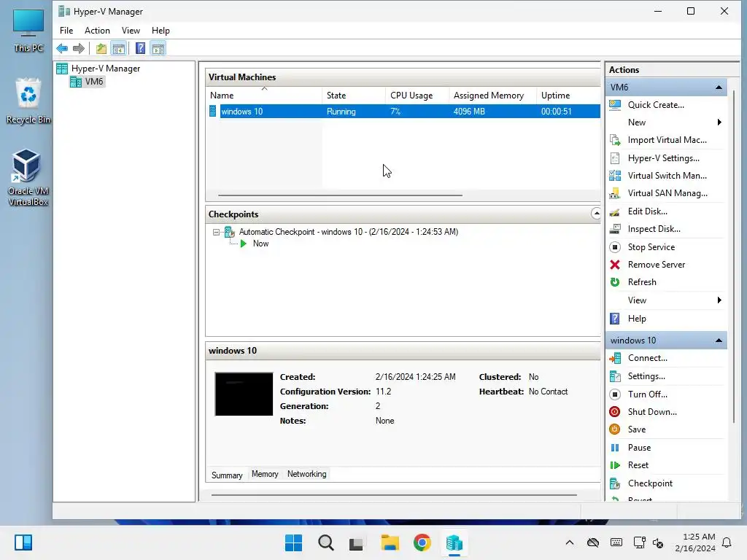The width and height of the screenshot is (747, 560).
Task: Go back with the toolbar Back arrow
Action: 62,48
